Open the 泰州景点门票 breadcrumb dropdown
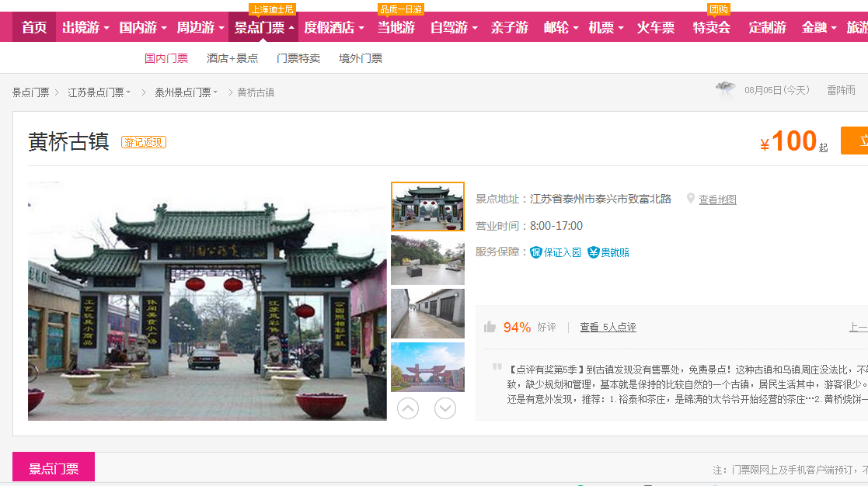 click(186, 92)
